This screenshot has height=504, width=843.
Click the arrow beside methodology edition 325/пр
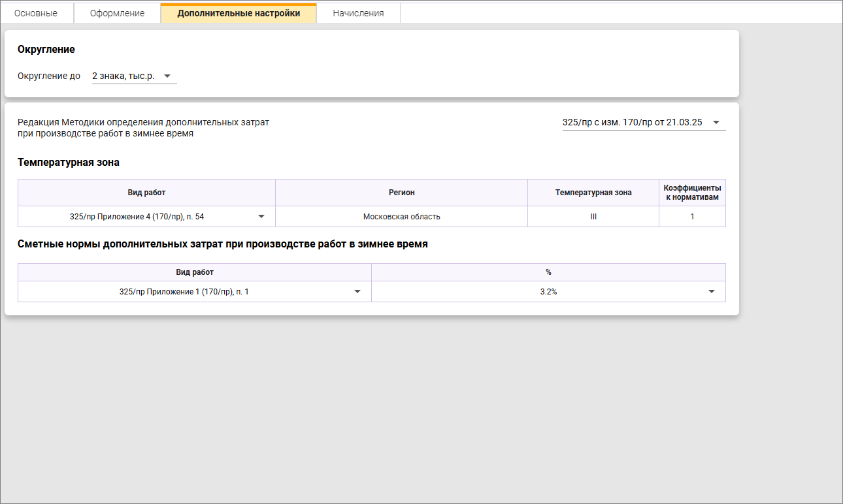tap(716, 122)
